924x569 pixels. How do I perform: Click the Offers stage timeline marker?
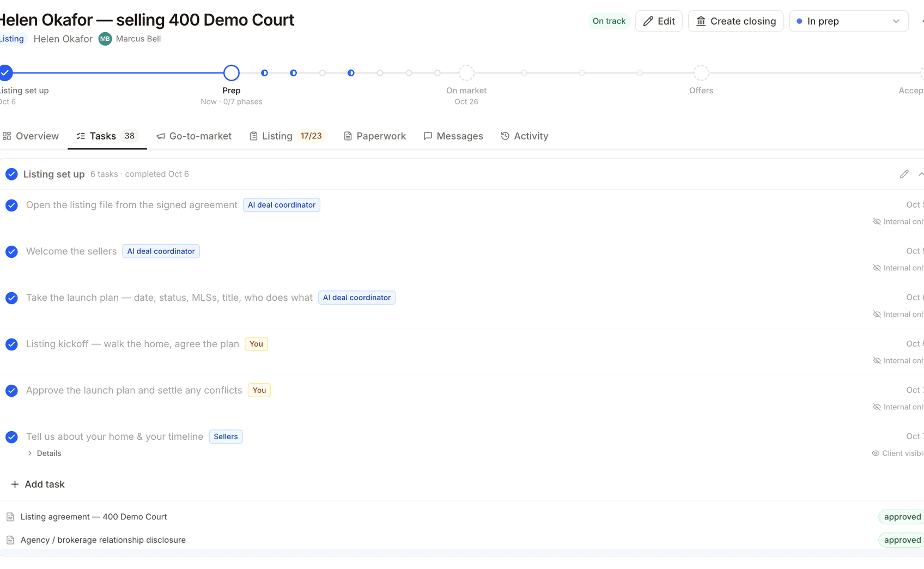pyautogui.click(x=701, y=72)
